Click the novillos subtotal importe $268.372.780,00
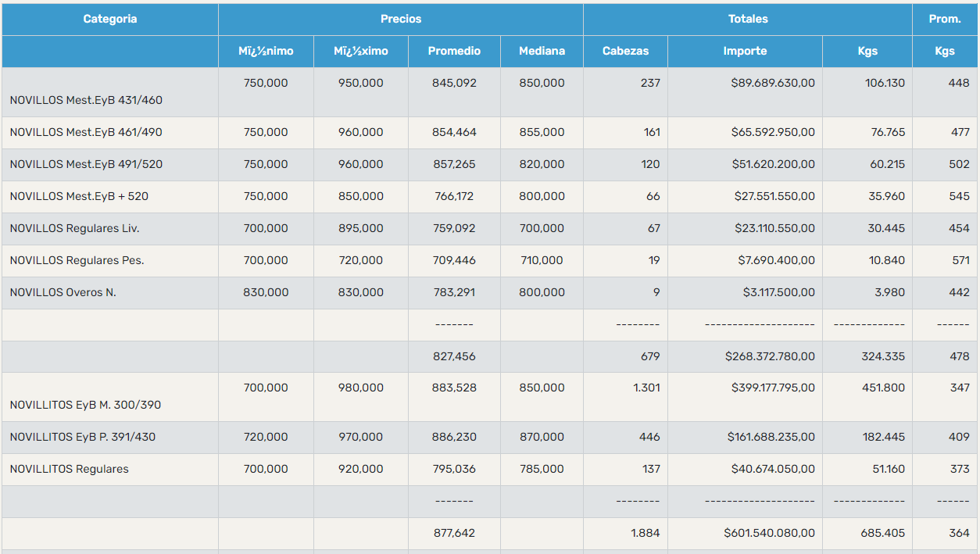980x554 pixels. 770,356
